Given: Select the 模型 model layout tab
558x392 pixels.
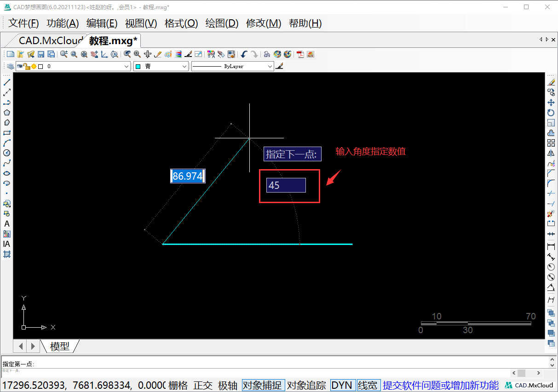Looking at the screenshot, I should click(x=60, y=346).
